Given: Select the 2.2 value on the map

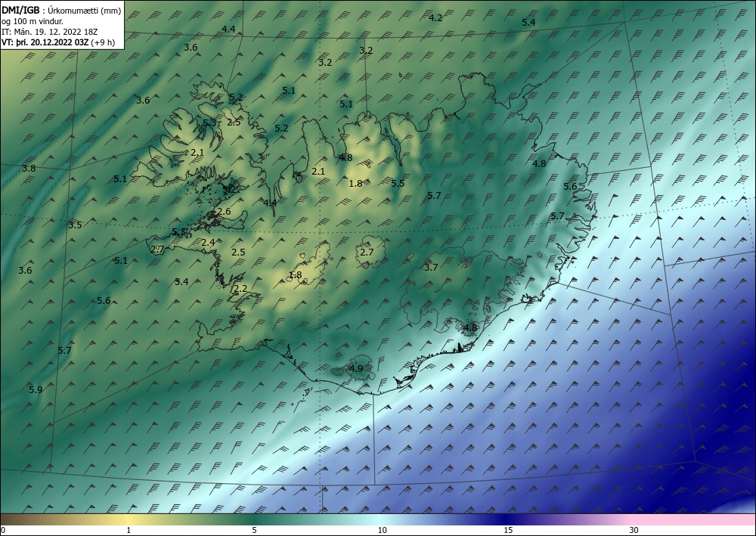Looking at the screenshot, I should [x=240, y=289].
